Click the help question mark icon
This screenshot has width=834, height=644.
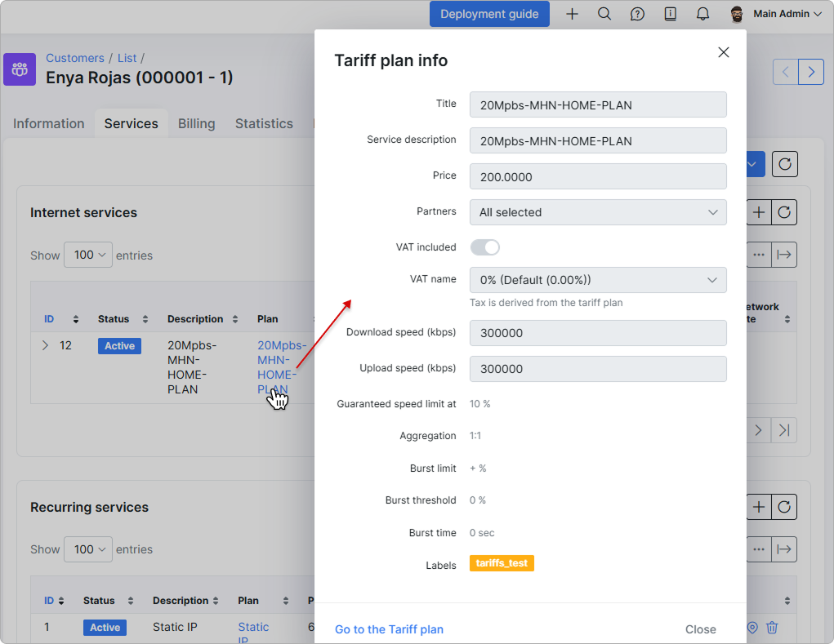point(637,14)
